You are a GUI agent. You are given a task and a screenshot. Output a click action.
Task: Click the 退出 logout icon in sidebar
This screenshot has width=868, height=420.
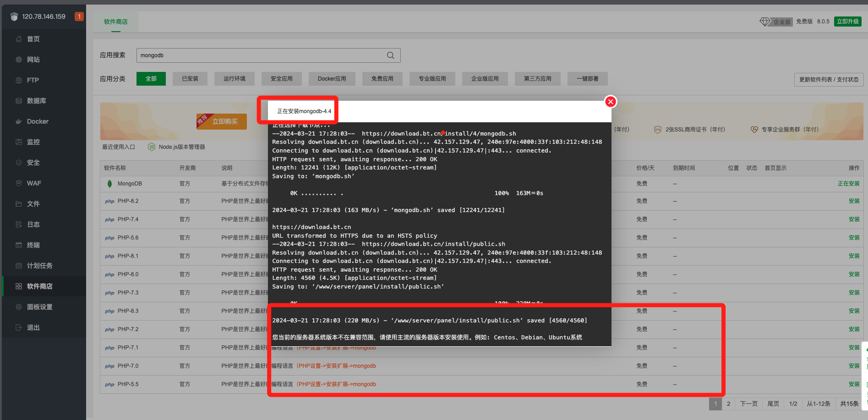(19, 327)
